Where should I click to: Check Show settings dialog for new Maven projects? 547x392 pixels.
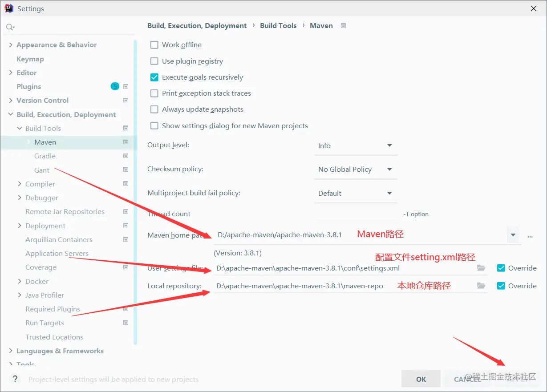pyautogui.click(x=154, y=125)
